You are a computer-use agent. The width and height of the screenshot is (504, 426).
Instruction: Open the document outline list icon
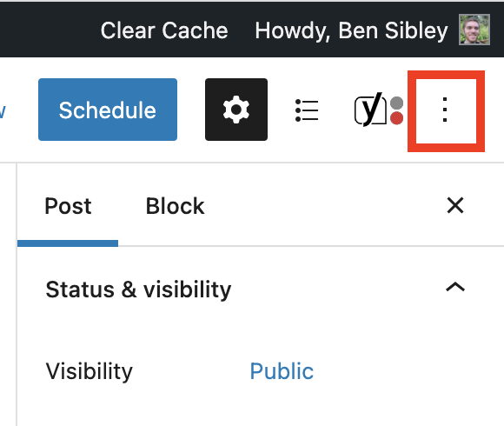click(307, 110)
